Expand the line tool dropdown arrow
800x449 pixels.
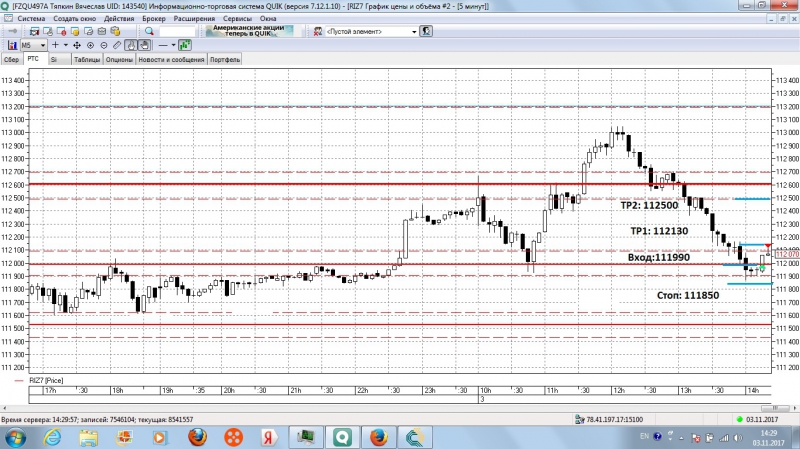[173, 45]
